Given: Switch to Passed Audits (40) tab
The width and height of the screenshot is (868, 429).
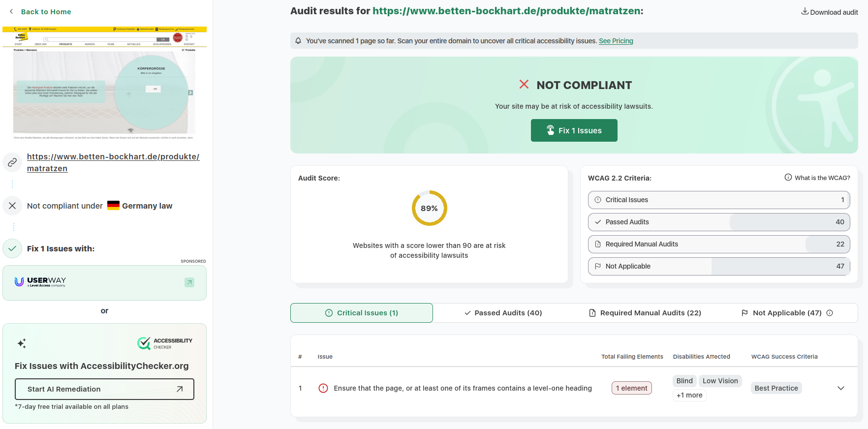Looking at the screenshot, I should click(x=503, y=313).
